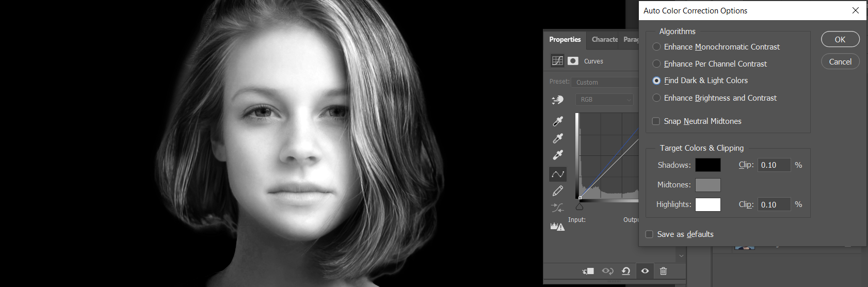Click the layer mask icon beside Curves
Screen dimensions: 868x287
click(573, 61)
